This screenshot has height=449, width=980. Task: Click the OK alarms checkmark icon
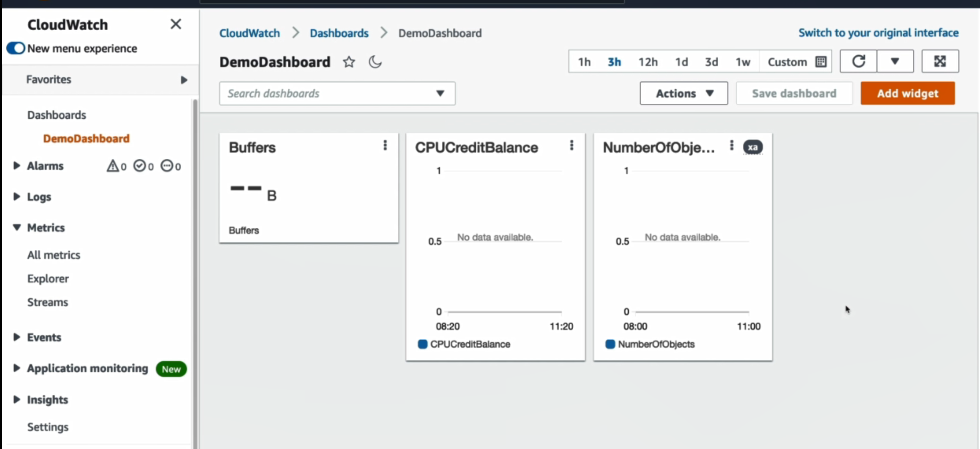140,166
